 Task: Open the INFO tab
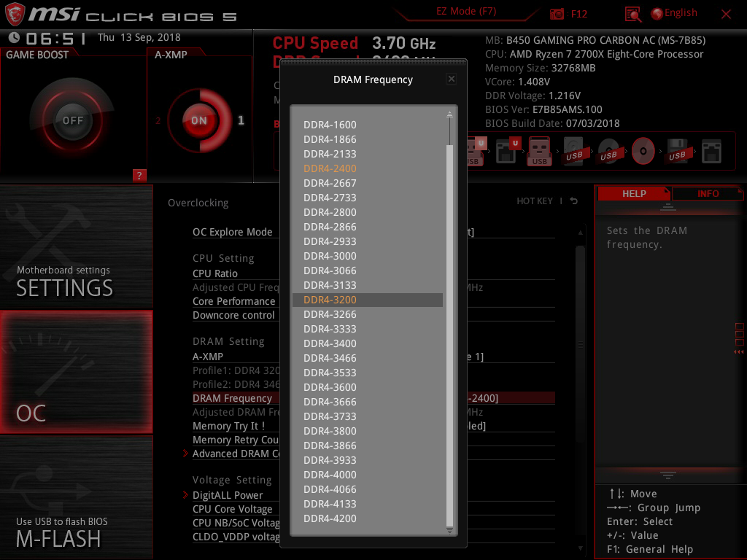click(x=708, y=194)
